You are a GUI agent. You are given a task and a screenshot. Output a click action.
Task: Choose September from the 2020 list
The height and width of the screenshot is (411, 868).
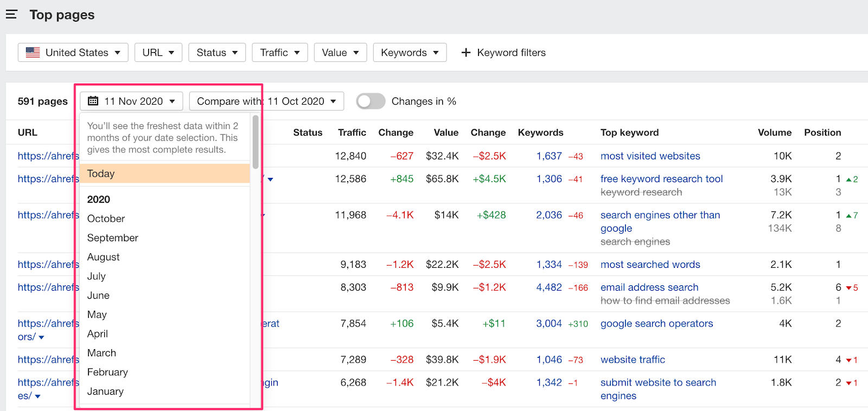[113, 238]
